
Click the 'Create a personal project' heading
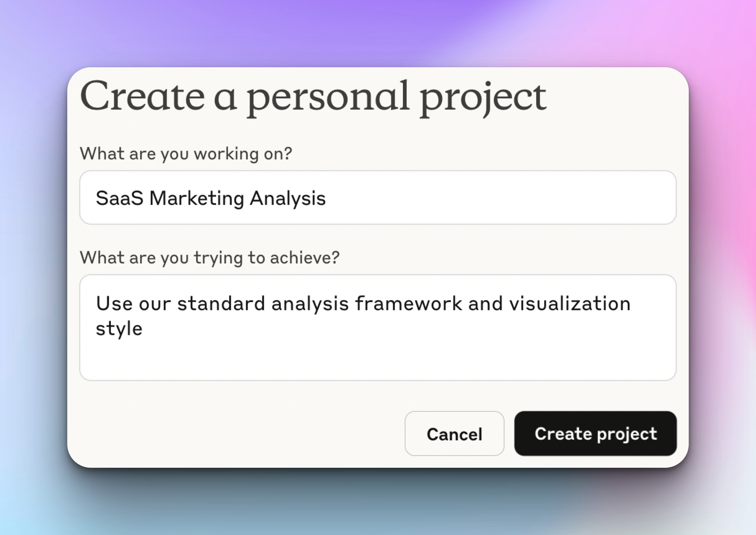tap(313, 97)
